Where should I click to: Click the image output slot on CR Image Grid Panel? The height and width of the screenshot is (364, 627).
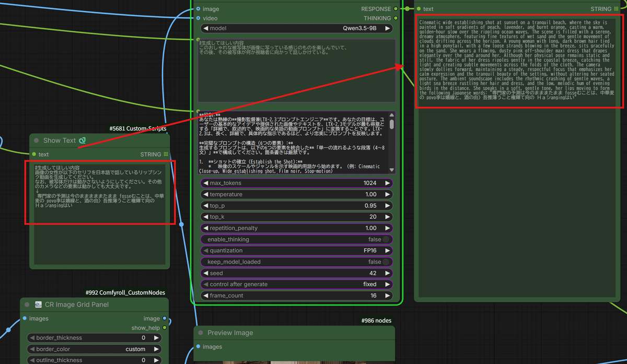tap(165, 319)
